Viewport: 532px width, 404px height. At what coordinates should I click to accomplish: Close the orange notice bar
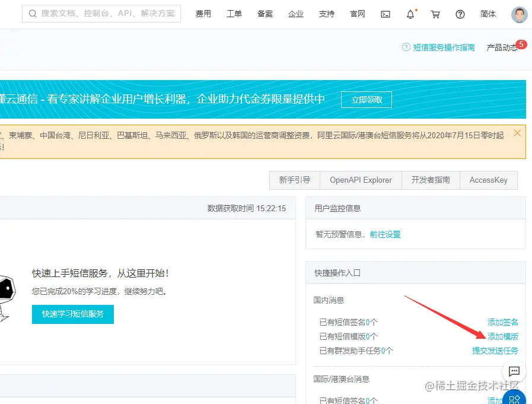517,133
